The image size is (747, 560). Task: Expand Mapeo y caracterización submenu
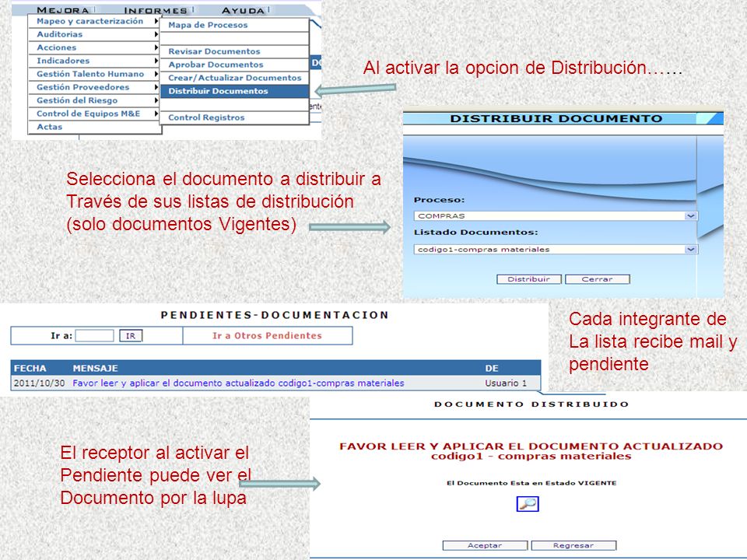[x=94, y=22]
